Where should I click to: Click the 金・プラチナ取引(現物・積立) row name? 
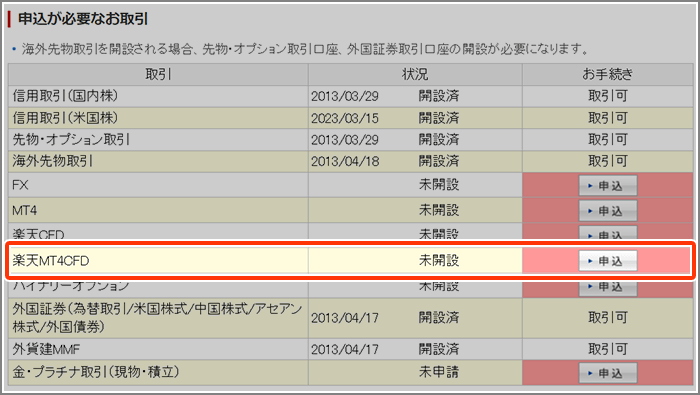click(96, 372)
